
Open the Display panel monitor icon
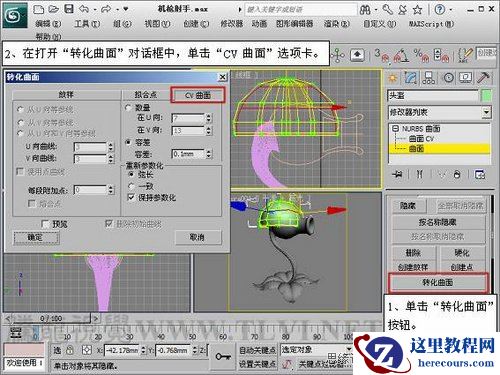tap(466, 78)
